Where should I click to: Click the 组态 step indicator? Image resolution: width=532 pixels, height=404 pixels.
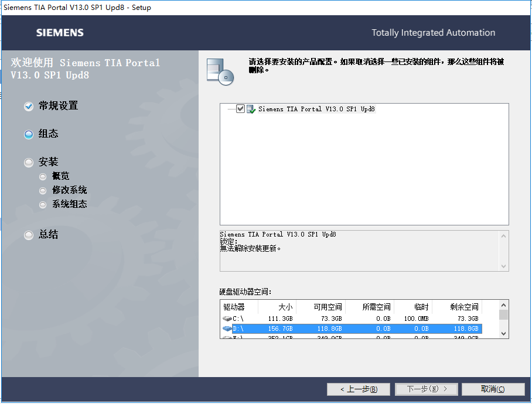[29, 135]
